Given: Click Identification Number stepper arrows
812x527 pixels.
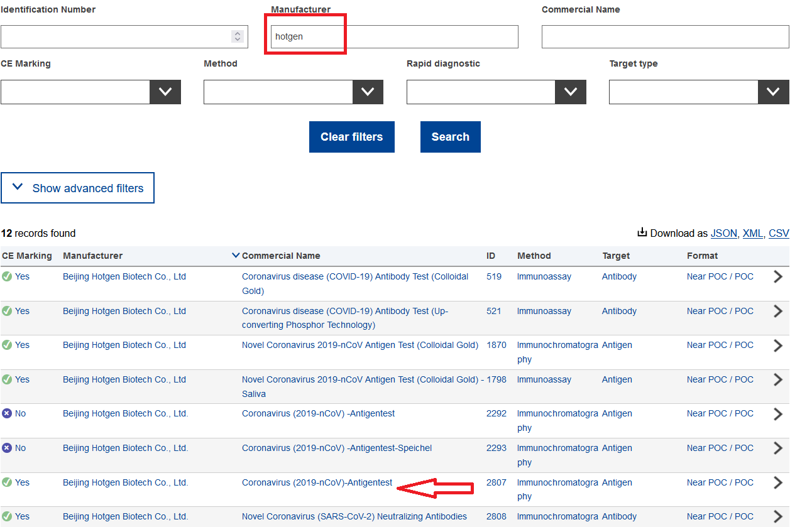Looking at the screenshot, I should (238, 36).
